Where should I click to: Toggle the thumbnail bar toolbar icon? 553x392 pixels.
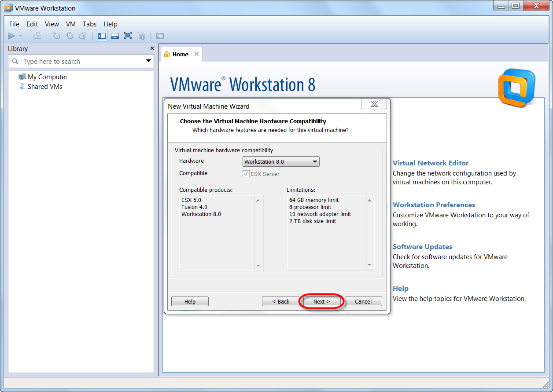tap(115, 36)
